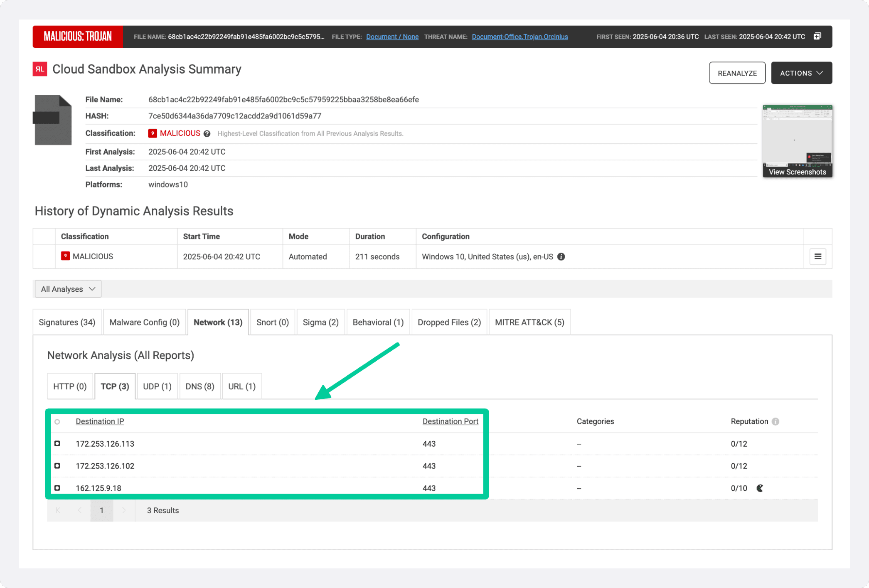Click the gray document file icon
Viewport: 869px width, 588px height.
[53, 120]
